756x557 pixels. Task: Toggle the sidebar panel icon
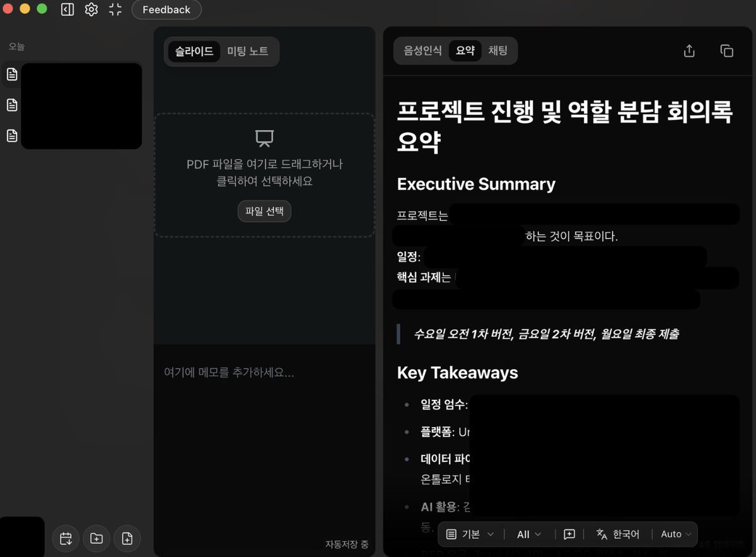(x=67, y=9)
